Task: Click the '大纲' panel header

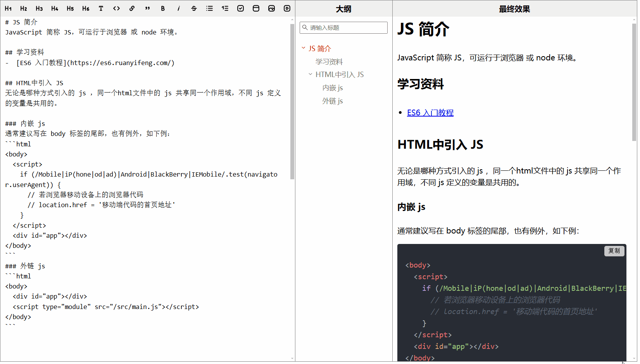Action: (343, 9)
